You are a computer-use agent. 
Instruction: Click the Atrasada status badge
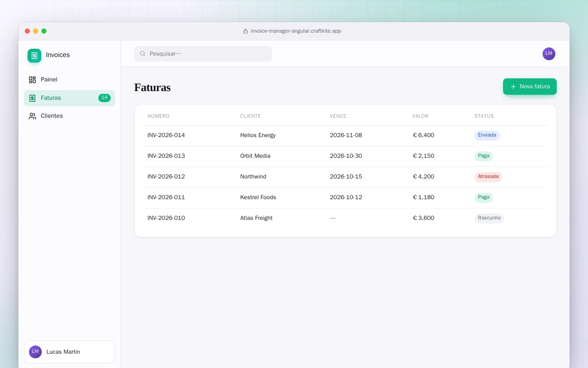488,177
